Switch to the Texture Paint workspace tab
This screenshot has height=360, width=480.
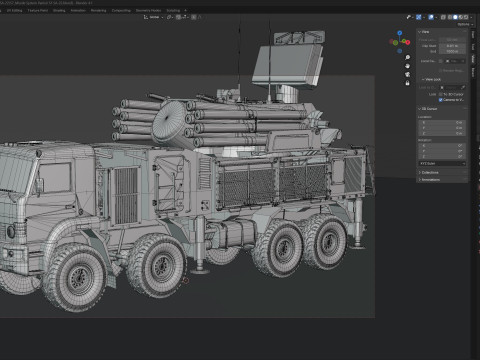38,10
